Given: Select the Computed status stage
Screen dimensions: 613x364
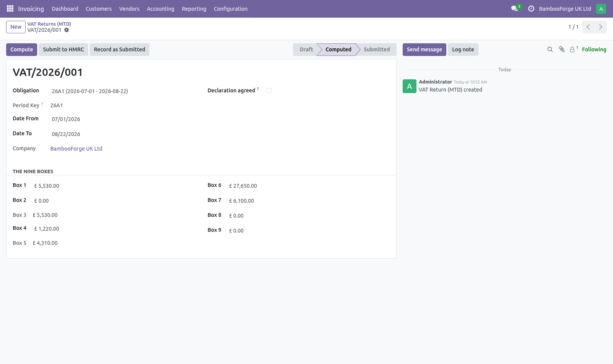Looking at the screenshot, I should point(338,49).
